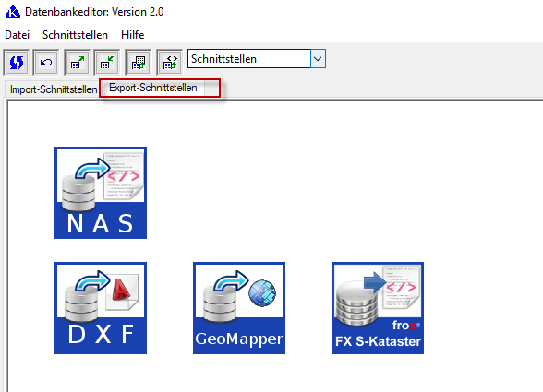The width and height of the screenshot is (543, 392).
Task: Open the frox FX S-Kataster export tile
Action: tap(378, 308)
